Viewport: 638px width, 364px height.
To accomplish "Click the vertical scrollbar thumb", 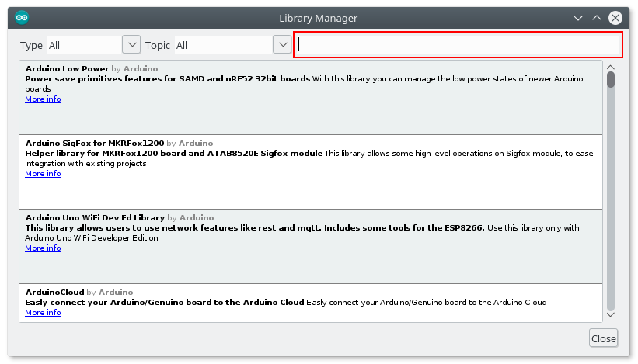I will pyautogui.click(x=611, y=79).
